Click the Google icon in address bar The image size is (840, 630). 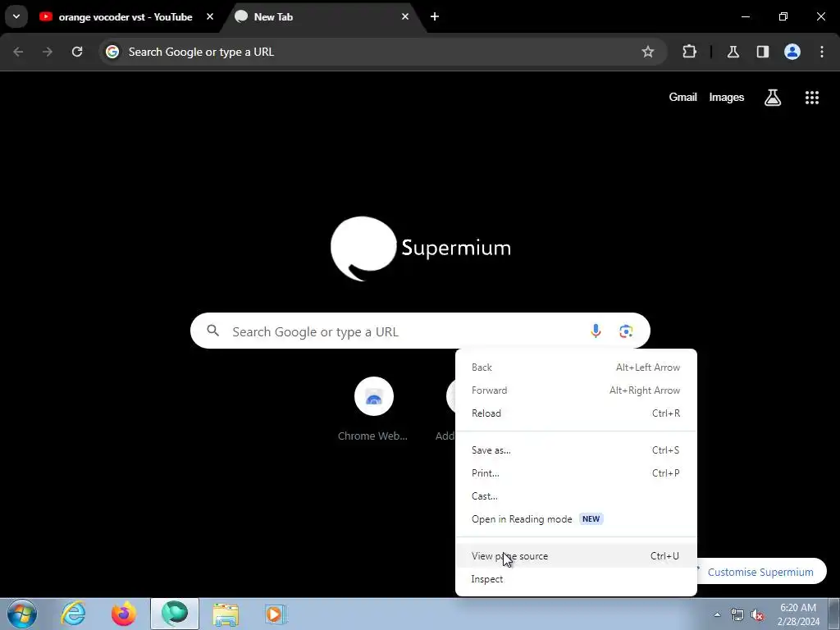(x=112, y=52)
